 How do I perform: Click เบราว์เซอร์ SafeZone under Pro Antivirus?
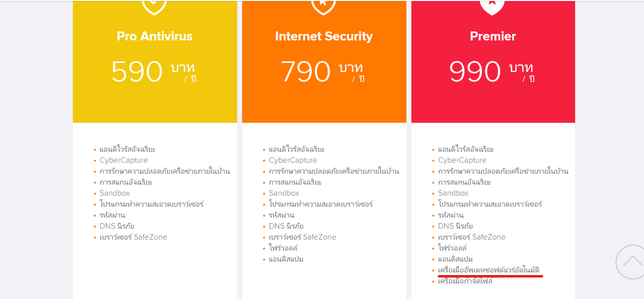coord(133,237)
